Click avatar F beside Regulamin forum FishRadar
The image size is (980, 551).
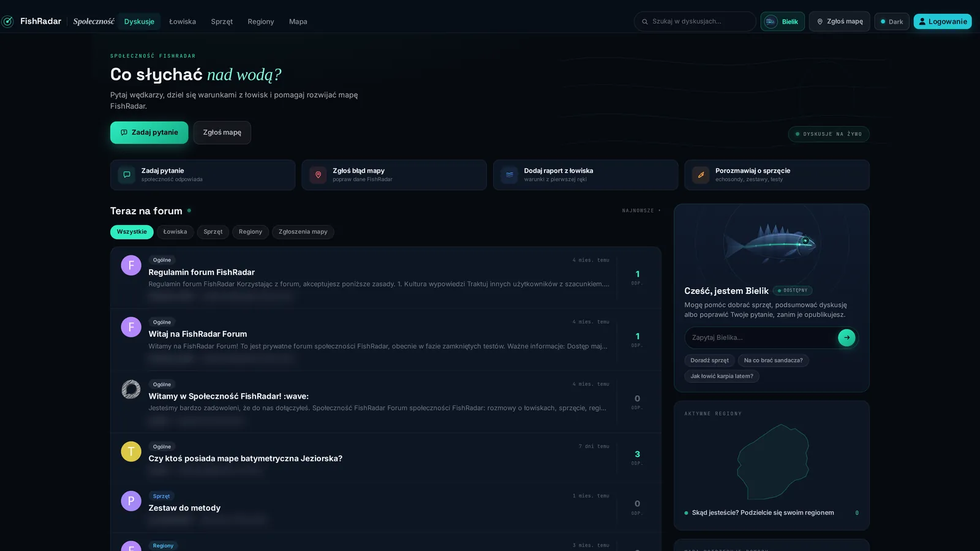pyautogui.click(x=131, y=265)
